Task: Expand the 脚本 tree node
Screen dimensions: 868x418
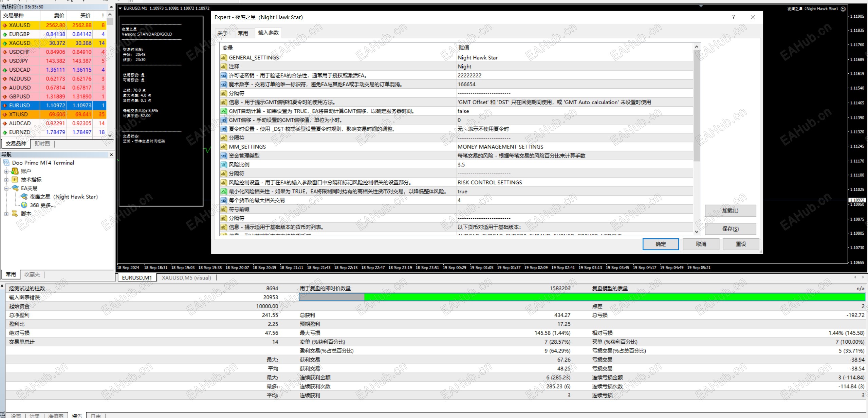Action: tap(6, 214)
